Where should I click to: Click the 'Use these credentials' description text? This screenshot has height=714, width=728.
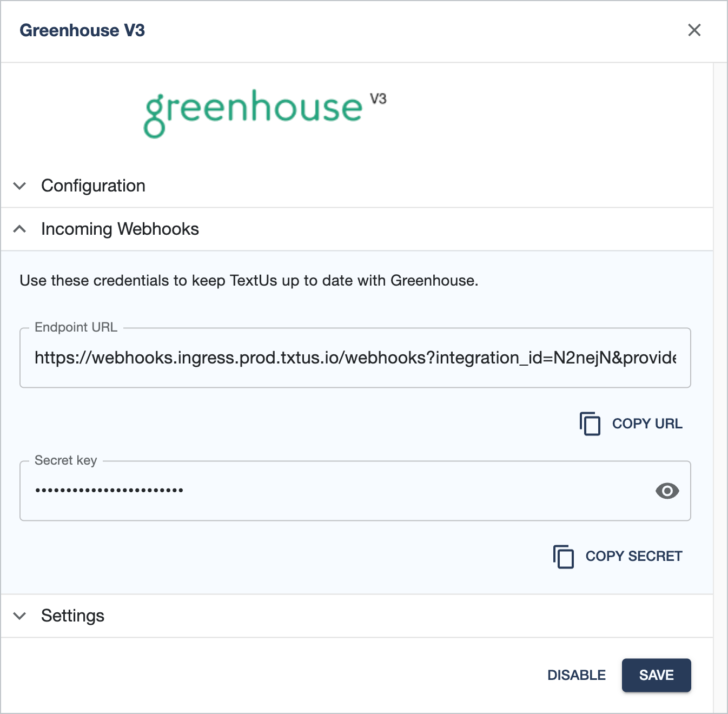pyautogui.click(x=249, y=281)
